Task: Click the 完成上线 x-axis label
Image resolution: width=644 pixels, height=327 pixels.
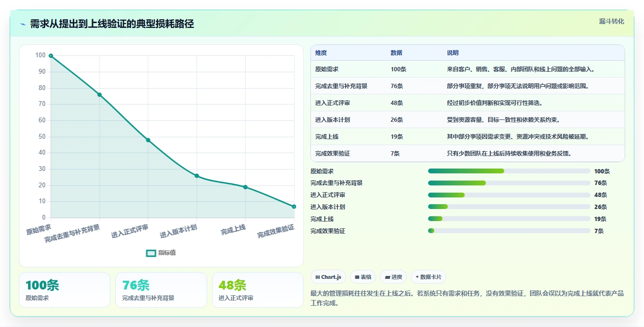Action: click(233, 230)
